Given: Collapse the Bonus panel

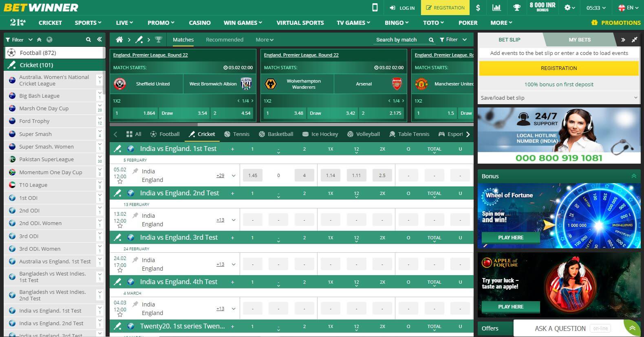Looking at the screenshot, I should [x=634, y=176].
